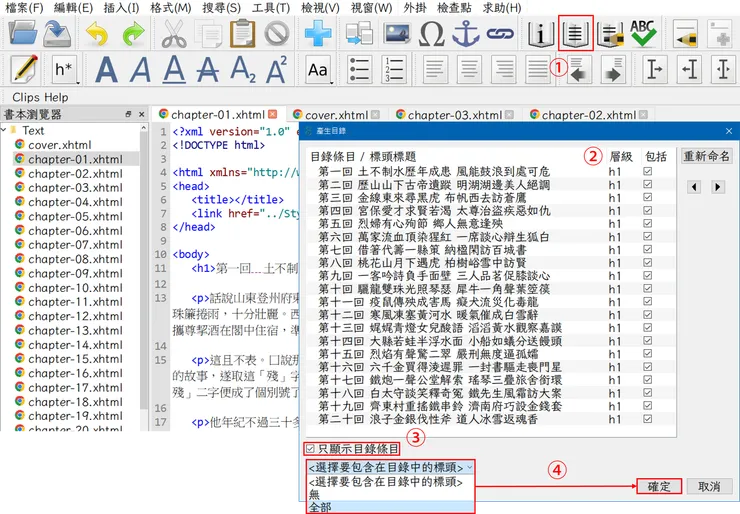
Task: Justify the paragraph text
Action: point(537,70)
